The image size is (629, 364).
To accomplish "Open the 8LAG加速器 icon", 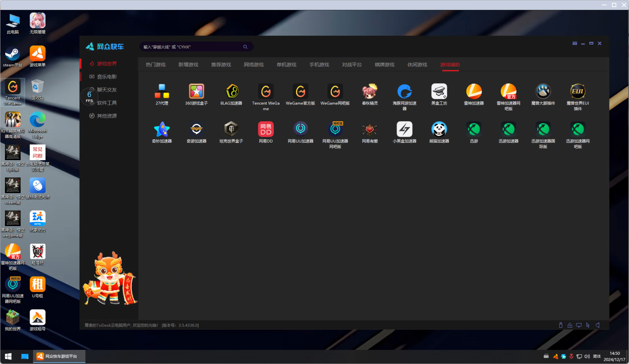I will click(231, 95).
